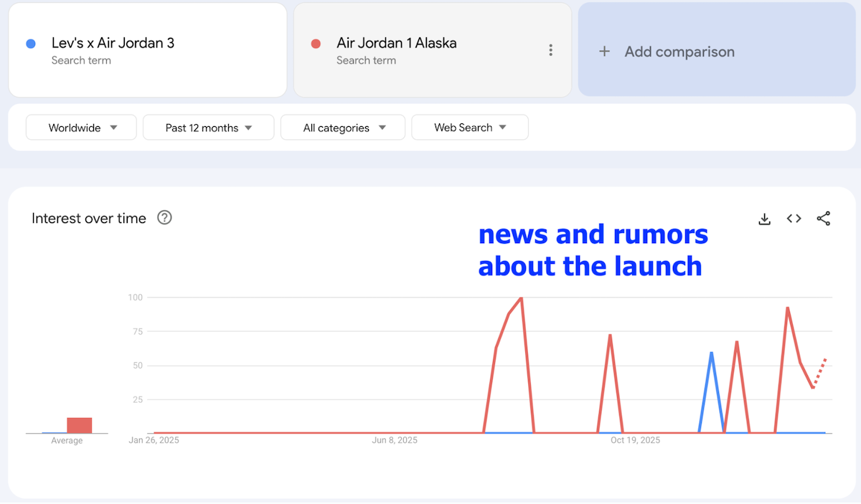Click the Add comparison button

coord(679,52)
